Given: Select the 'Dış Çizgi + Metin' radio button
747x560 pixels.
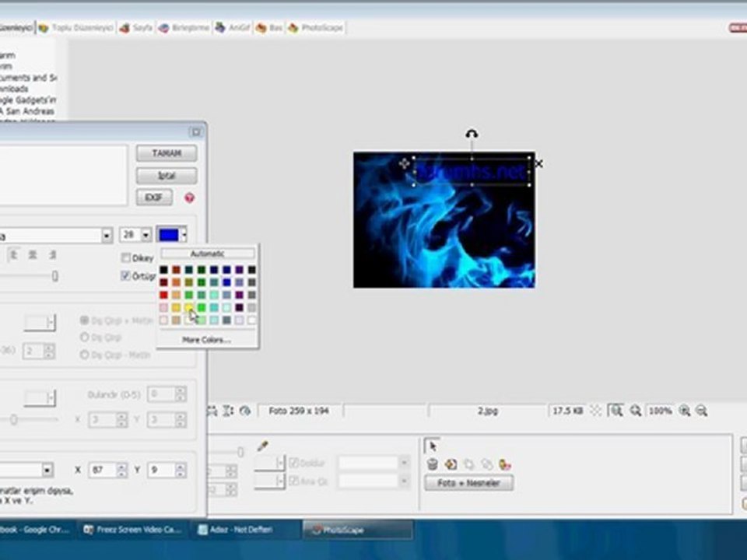Looking at the screenshot, I should (85, 320).
